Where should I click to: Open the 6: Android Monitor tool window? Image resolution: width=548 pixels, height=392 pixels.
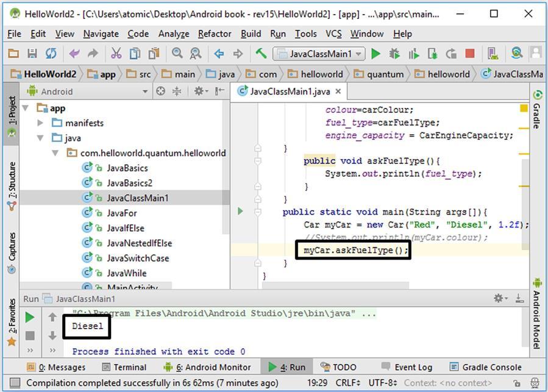coord(207,367)
